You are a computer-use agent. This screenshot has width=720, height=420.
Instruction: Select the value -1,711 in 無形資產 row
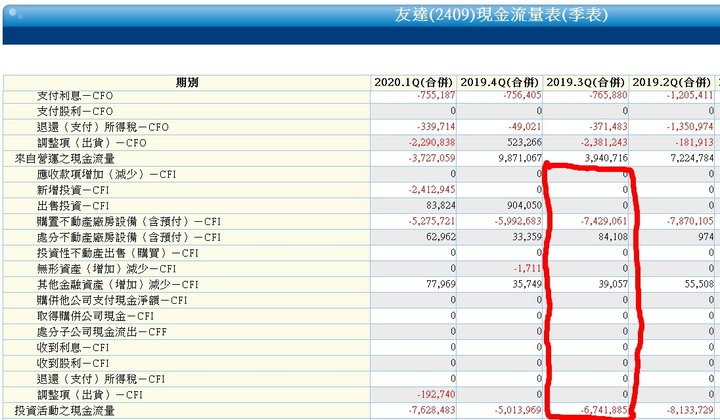pyautogui.click(x=528, y=268)
